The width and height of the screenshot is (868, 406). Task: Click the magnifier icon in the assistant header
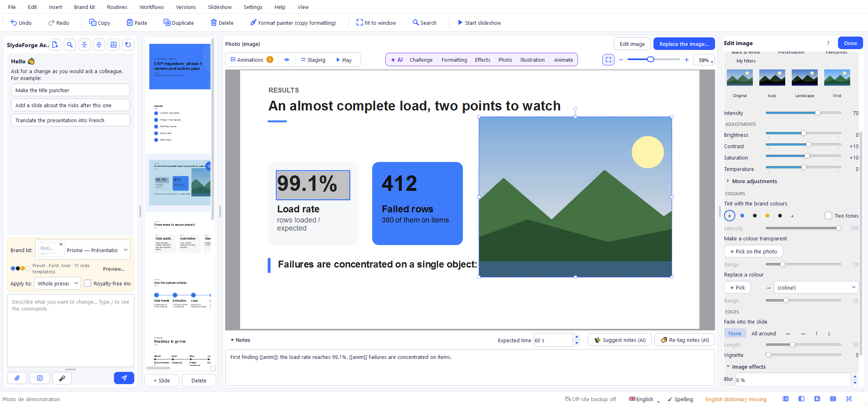[70, 45]
